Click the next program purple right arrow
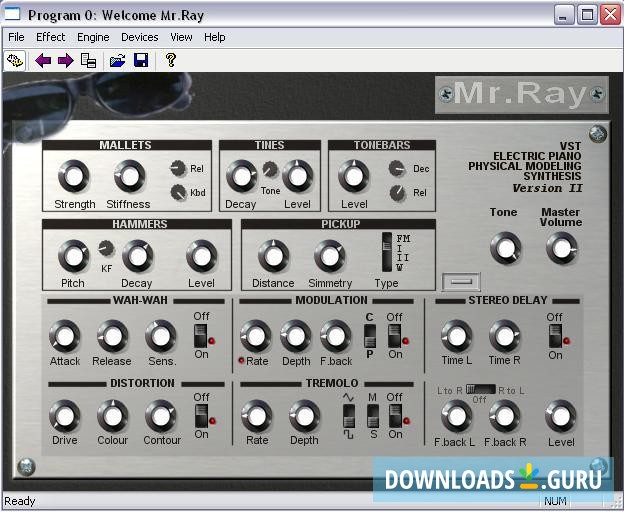624x512 pixels. pyautogui.click(x=65, y=61)
